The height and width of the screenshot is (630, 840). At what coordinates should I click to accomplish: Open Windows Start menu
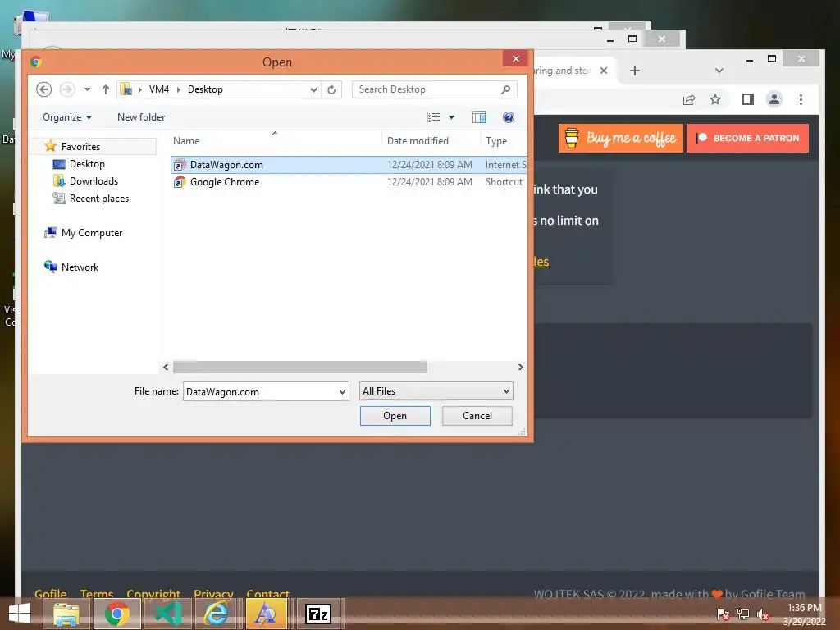pyautogui.click(x=20, y=614)
